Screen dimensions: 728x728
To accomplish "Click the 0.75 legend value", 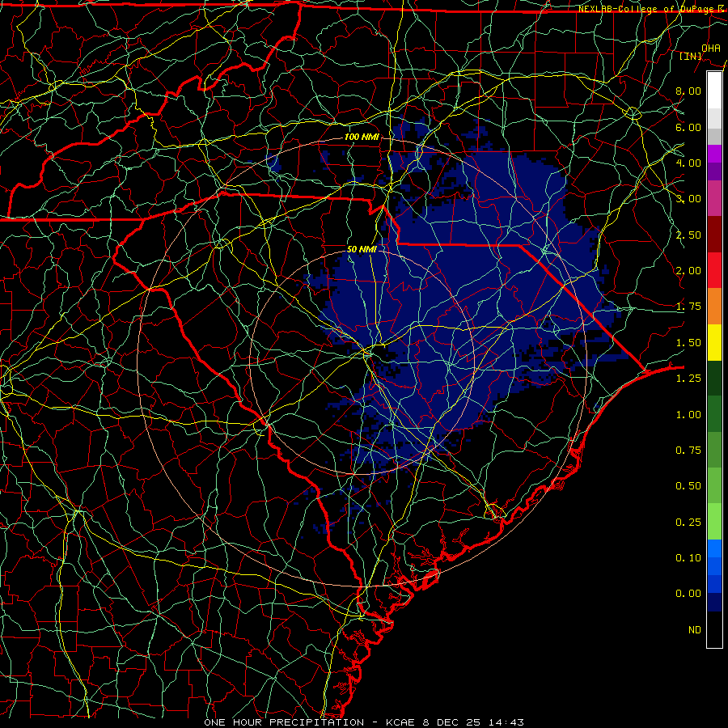I will (688, 451).
